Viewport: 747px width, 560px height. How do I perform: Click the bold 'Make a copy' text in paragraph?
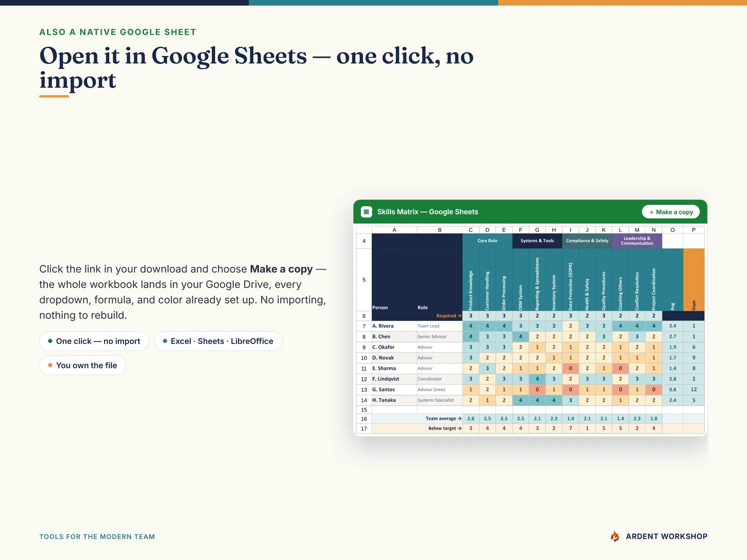point(281,269)
